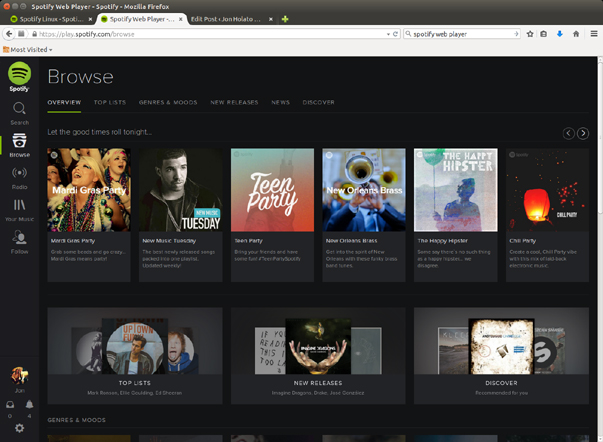Viewport: 603px width, 442px height.
Task: Open the notifications bell icon
Action: click(29, 404)
